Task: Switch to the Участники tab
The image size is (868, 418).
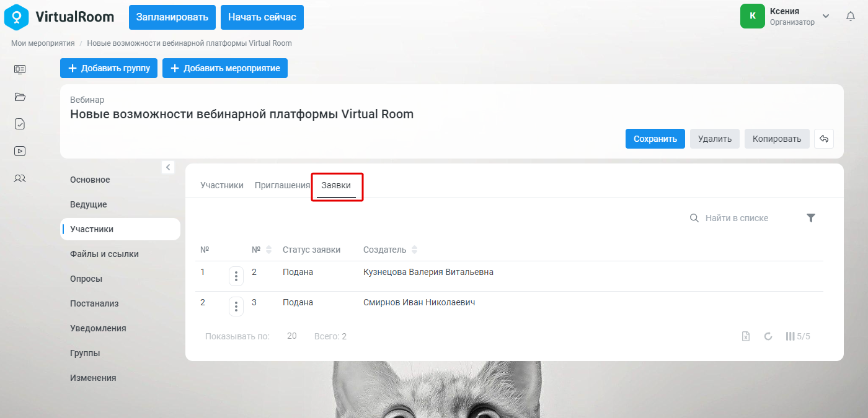Action: click(x=222, y=185)
